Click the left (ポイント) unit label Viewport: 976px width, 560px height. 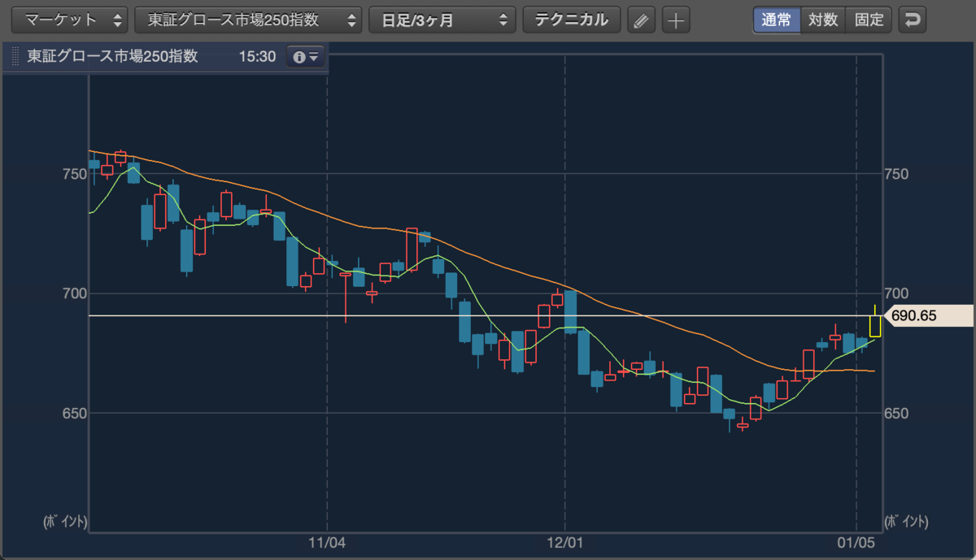(x=65, y=522)
